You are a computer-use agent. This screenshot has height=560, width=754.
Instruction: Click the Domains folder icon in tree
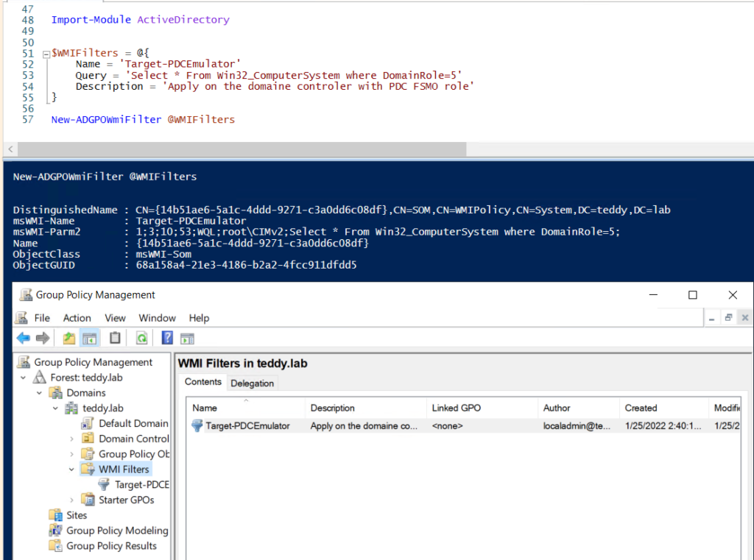tap(56, 393)
